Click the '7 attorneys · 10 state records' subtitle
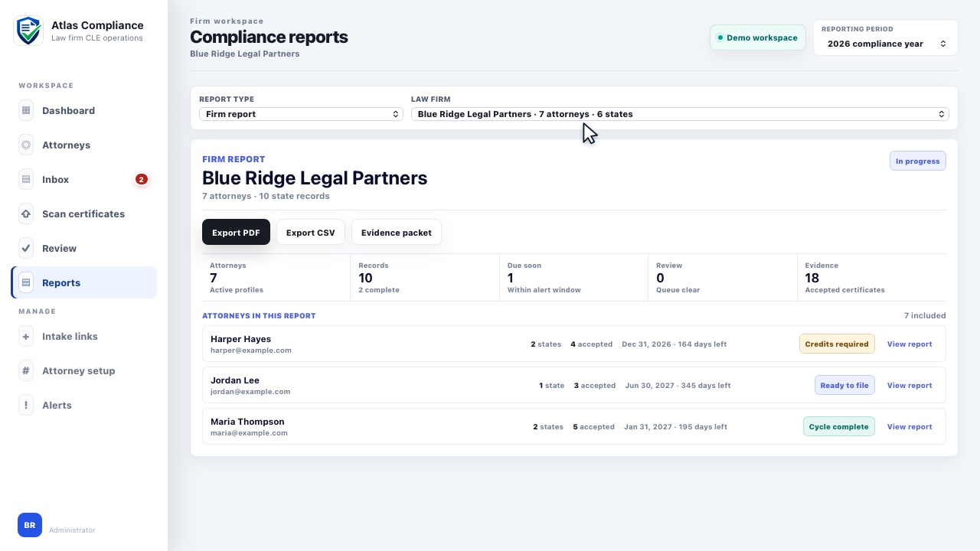Image resolution: width=980 pixels, height=551 pixels. [266, 196]
